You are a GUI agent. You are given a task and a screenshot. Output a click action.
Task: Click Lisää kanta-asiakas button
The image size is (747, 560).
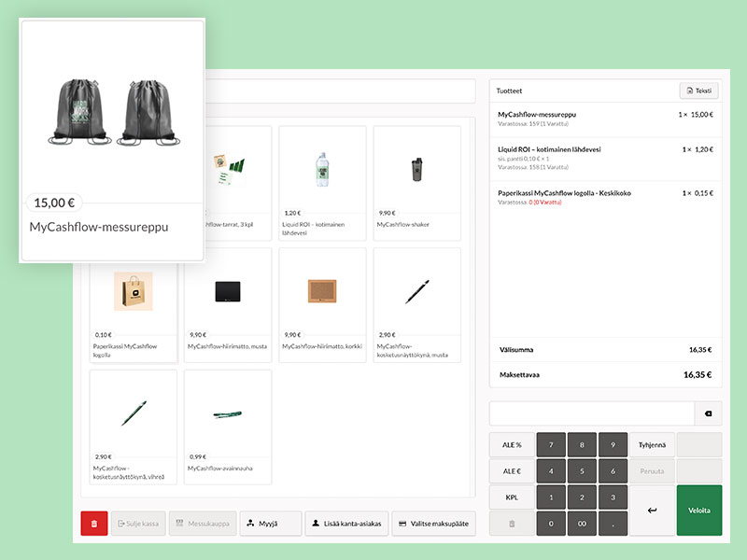(x=346, y=524)
